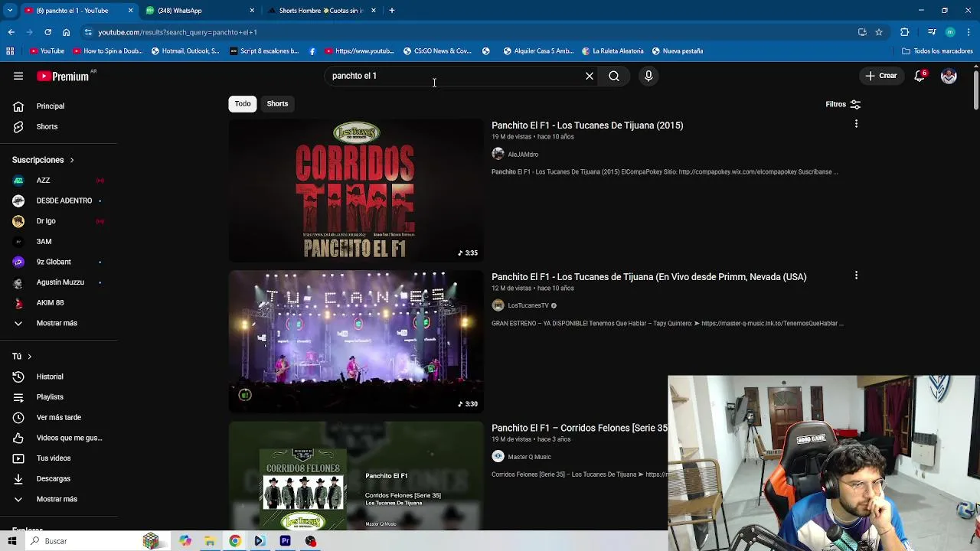Screen dimensions: 980x551
Task: Bookmark this page with the star
Action: coord(879,32)
